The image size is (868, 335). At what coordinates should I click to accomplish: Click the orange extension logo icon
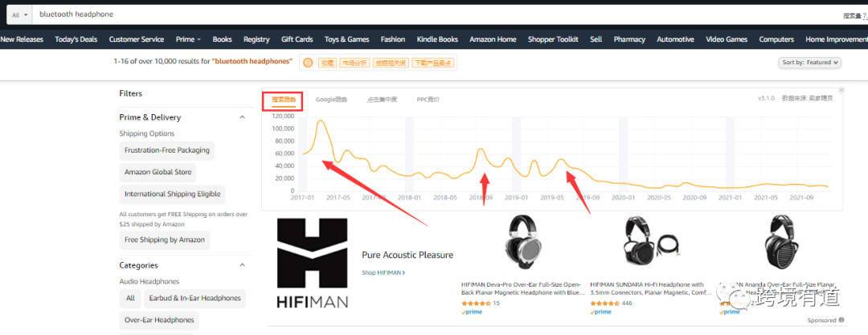tap(308, 63)
